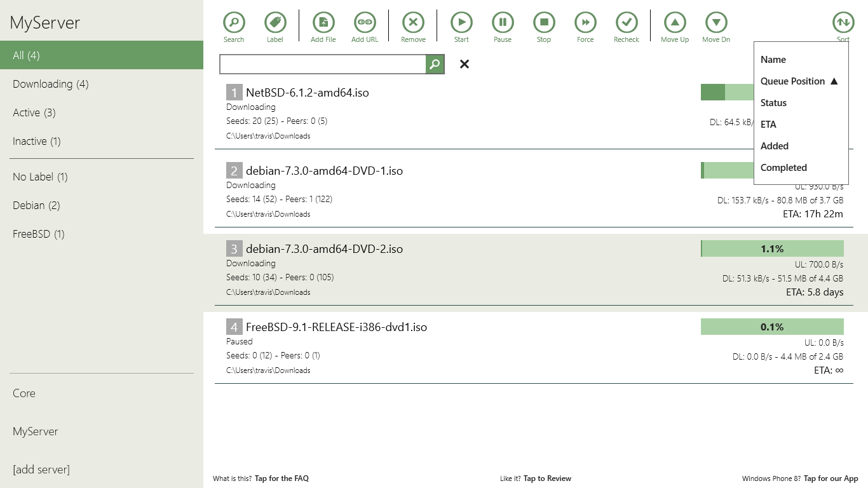
Task: Click the Add File icon
Action: 323,22
